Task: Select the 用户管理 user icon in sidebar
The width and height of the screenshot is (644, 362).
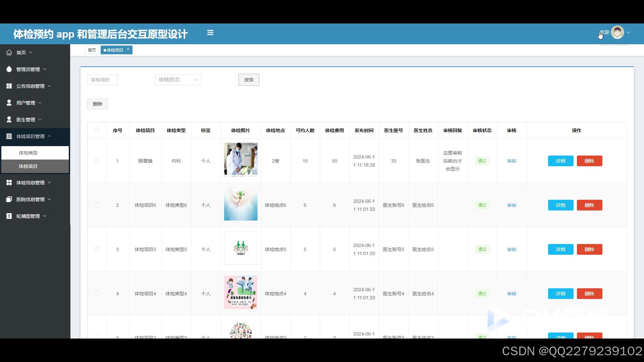Action: pyautogui.click(x=9, y=103)
